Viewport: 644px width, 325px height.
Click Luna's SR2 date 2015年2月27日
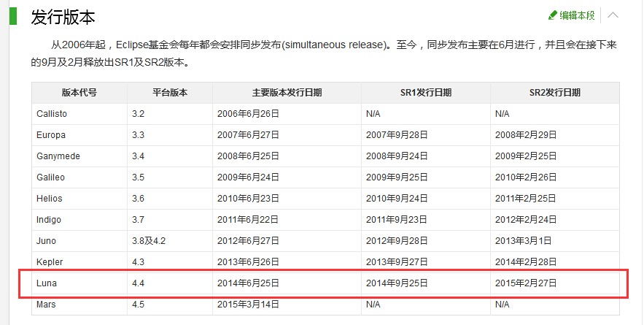click(x=527, y=283)
